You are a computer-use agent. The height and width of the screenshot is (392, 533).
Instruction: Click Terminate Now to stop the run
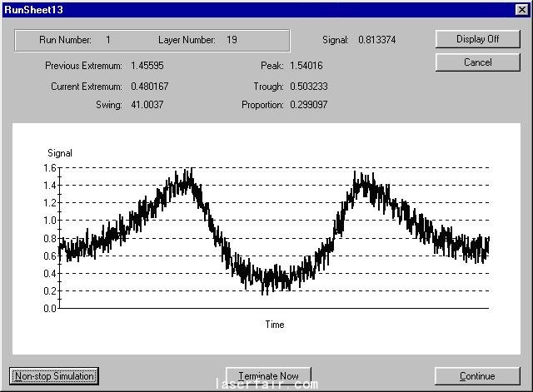click(x=268, y=376)
